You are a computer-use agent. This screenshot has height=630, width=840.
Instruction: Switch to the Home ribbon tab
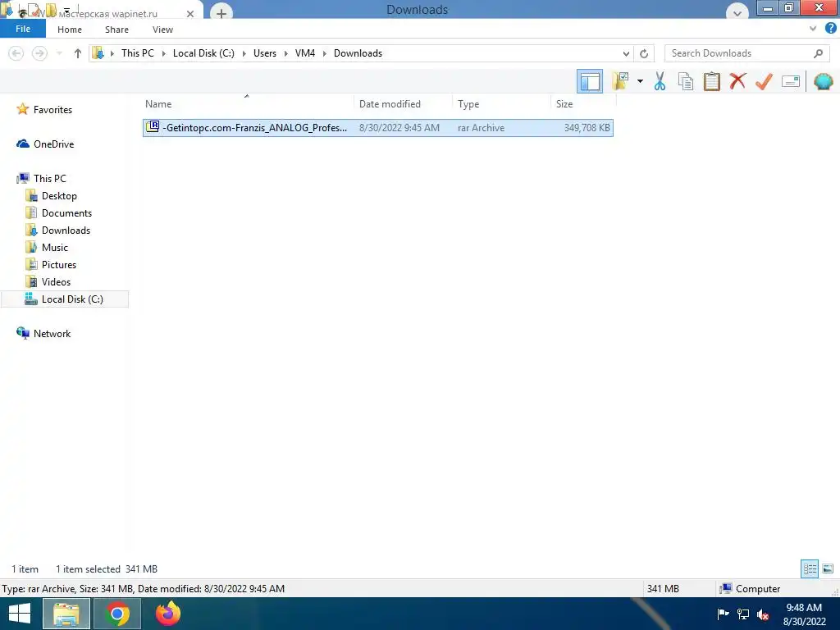pos(70,30)
